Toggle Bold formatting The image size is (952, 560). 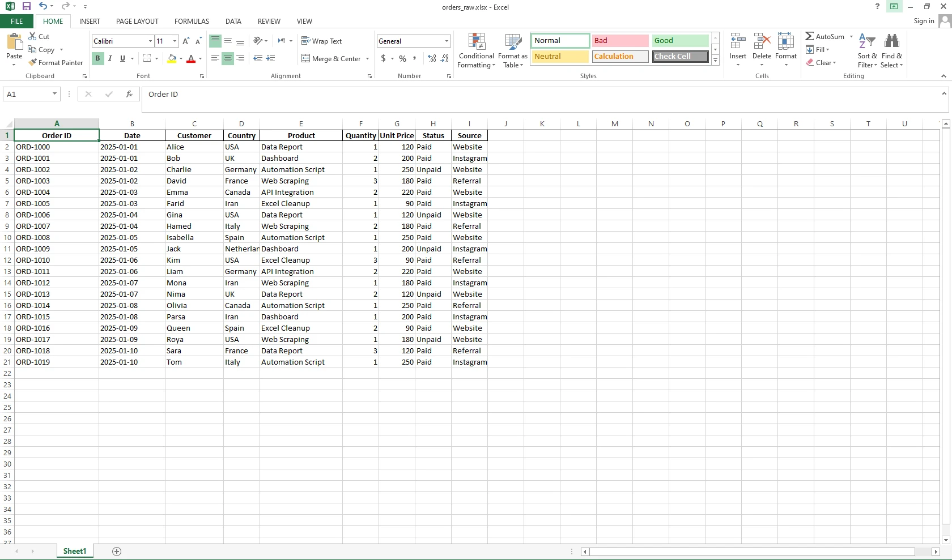coord(97,58)
